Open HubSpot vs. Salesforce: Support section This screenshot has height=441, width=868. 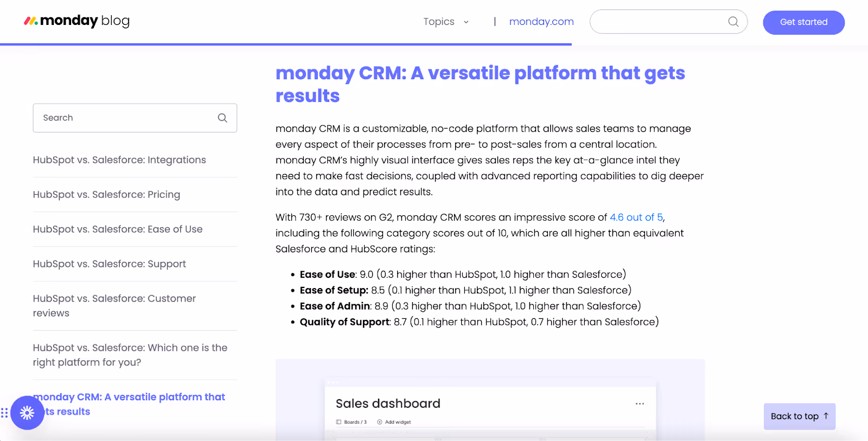(109, 264)
